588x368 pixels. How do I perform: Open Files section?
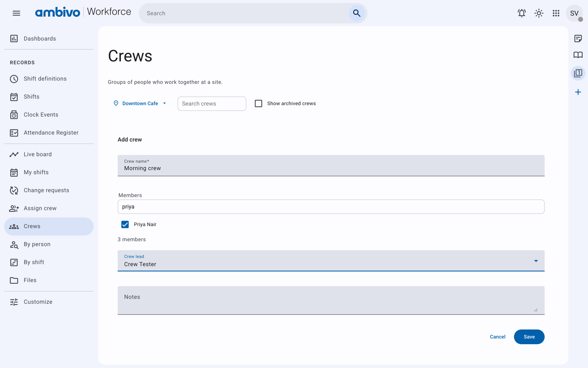click(x=49, y=280)
